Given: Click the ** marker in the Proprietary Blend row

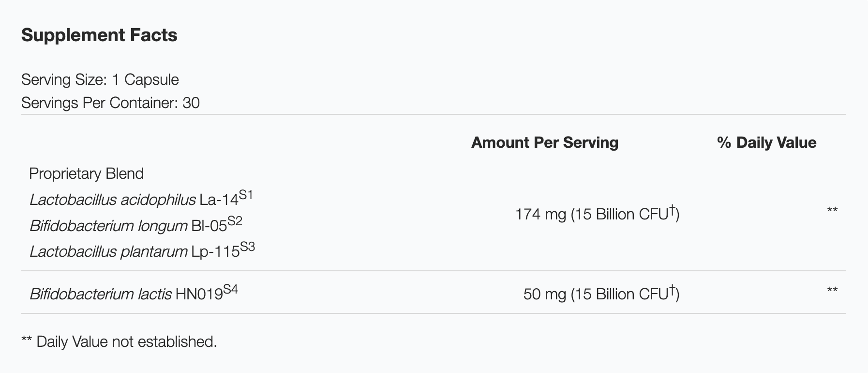Looking at the screenshot, I should click(832, 211).
